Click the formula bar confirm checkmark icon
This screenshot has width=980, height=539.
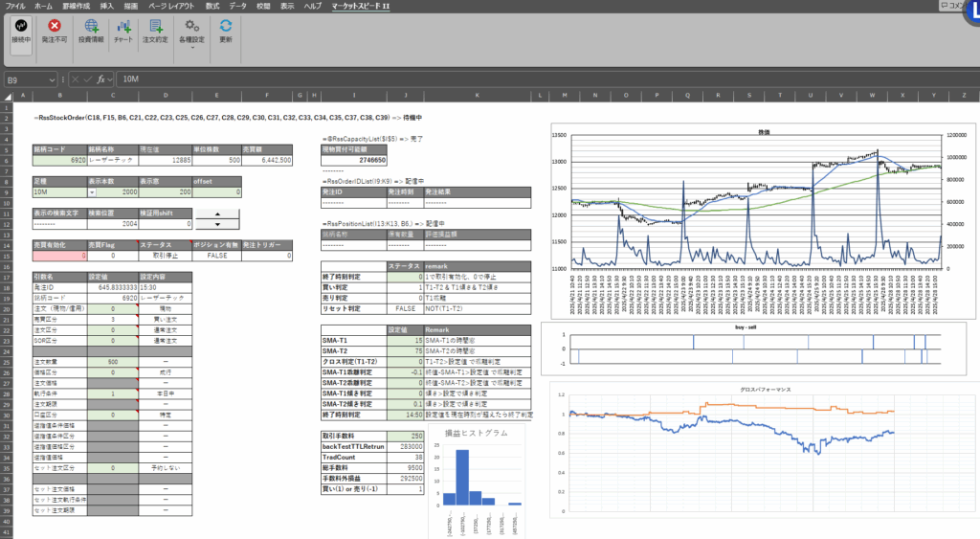(87, 79)
